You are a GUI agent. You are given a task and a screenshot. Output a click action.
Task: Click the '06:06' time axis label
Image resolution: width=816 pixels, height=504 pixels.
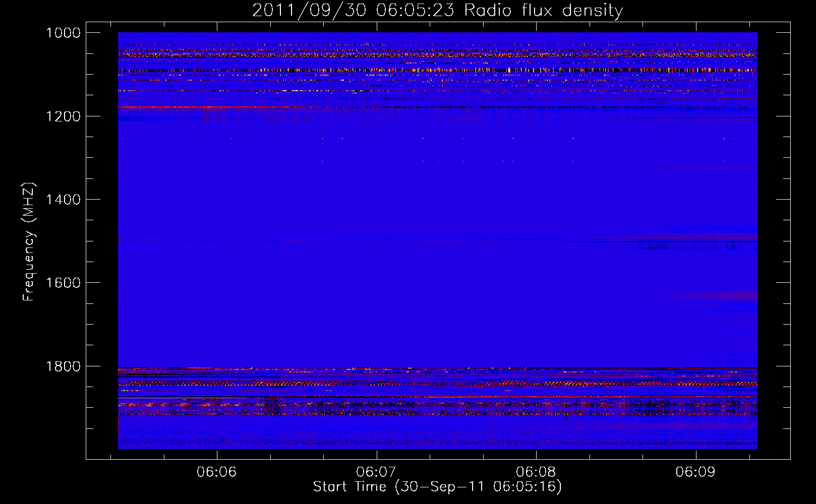217,472
